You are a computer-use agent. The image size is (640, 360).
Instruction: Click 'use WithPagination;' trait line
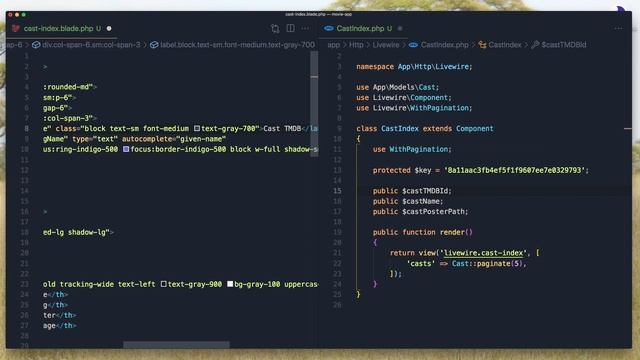(412, 149)
